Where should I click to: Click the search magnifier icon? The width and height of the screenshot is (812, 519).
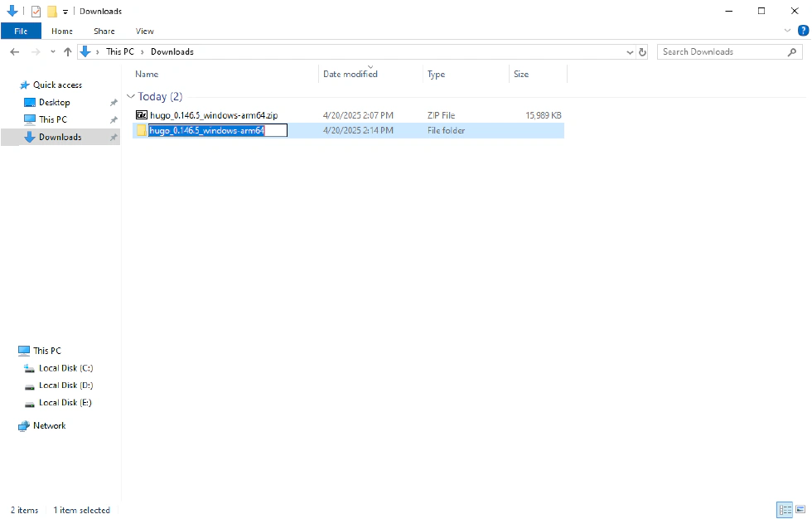[x=792, y=51]
